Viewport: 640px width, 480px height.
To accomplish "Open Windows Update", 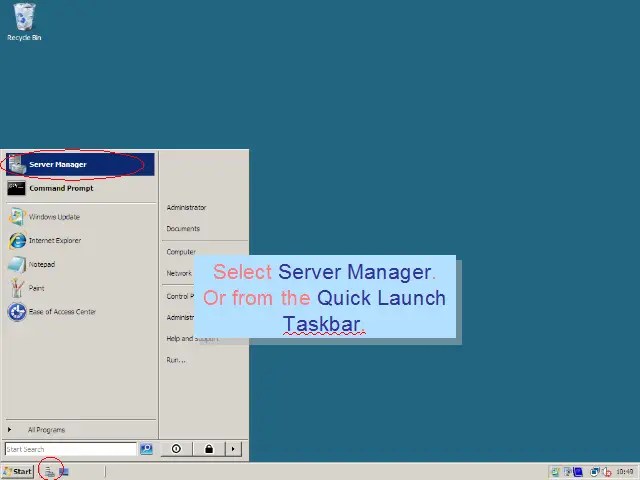I will pos(80,217).
